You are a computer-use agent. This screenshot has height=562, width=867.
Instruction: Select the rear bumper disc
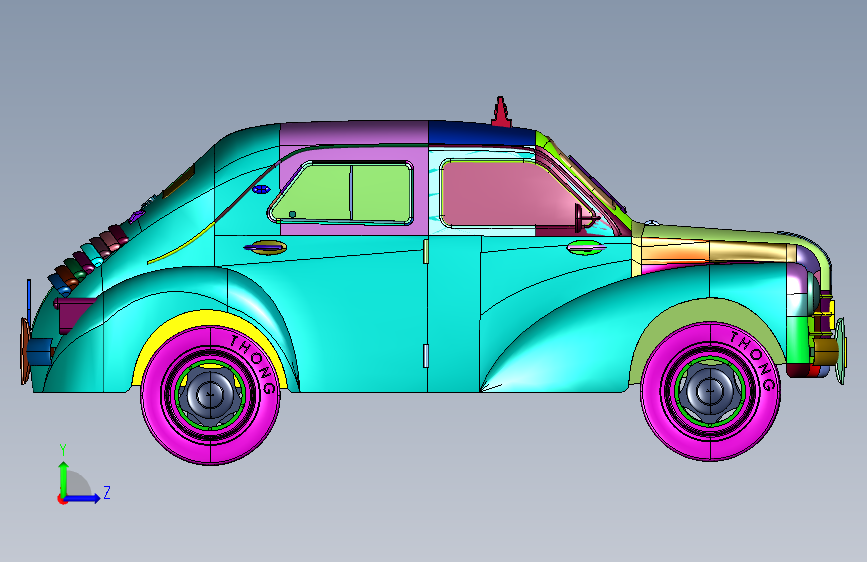coord(24,351)
